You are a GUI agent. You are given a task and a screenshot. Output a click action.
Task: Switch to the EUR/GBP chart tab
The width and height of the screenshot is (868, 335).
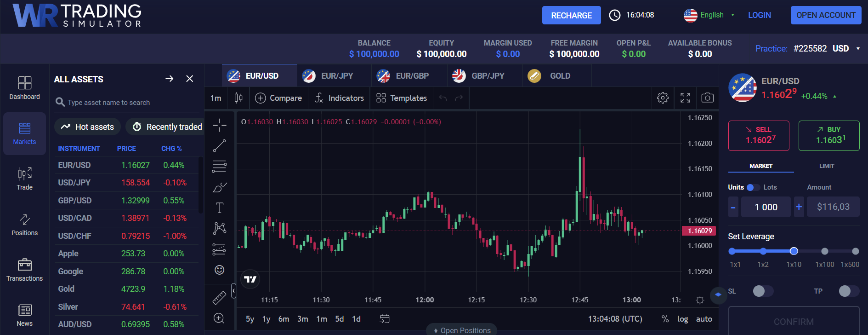tap(409, 76)
